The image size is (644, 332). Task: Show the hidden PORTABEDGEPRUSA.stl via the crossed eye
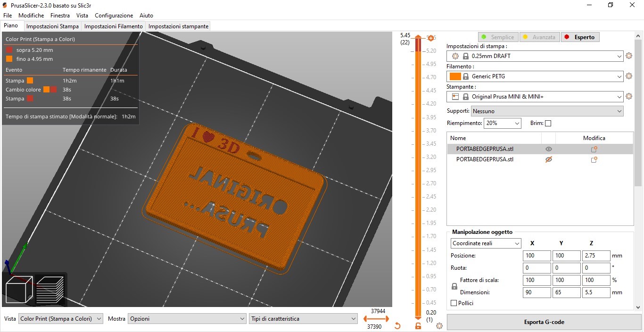(548, 160)
